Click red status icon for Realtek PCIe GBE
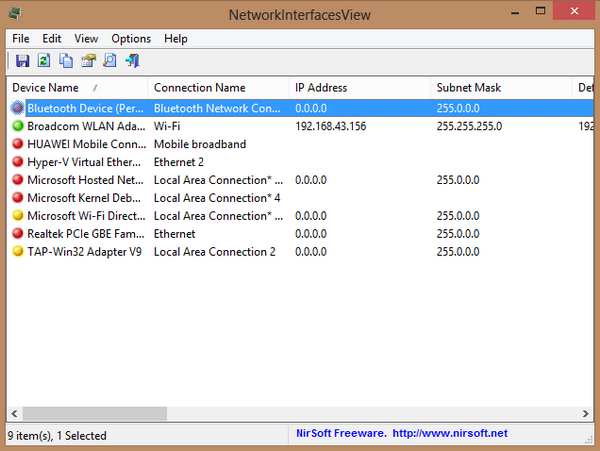This screenshot has width=600, height=451. 18,233
